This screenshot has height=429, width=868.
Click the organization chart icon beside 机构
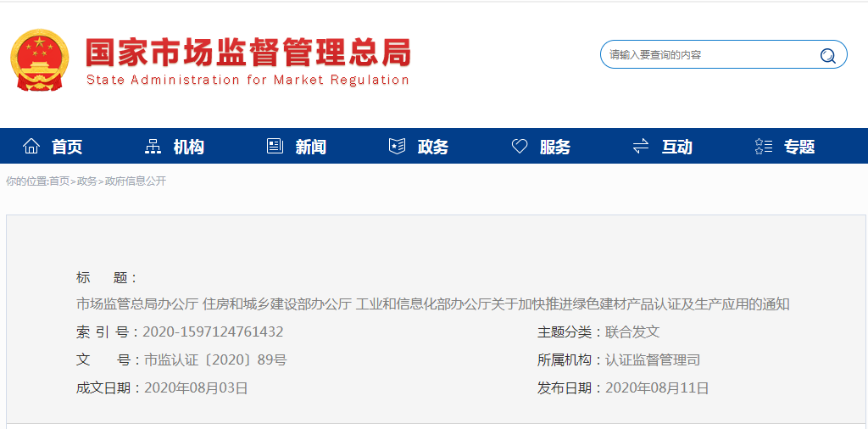pyautogui.click(x=153, y=147)
